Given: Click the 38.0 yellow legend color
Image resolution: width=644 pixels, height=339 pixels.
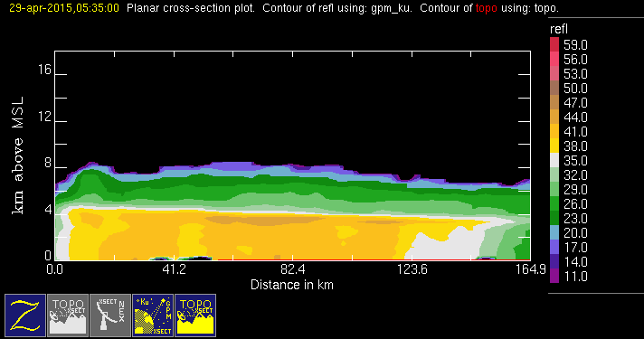Looking at the screenshot, I should [554, 146].
